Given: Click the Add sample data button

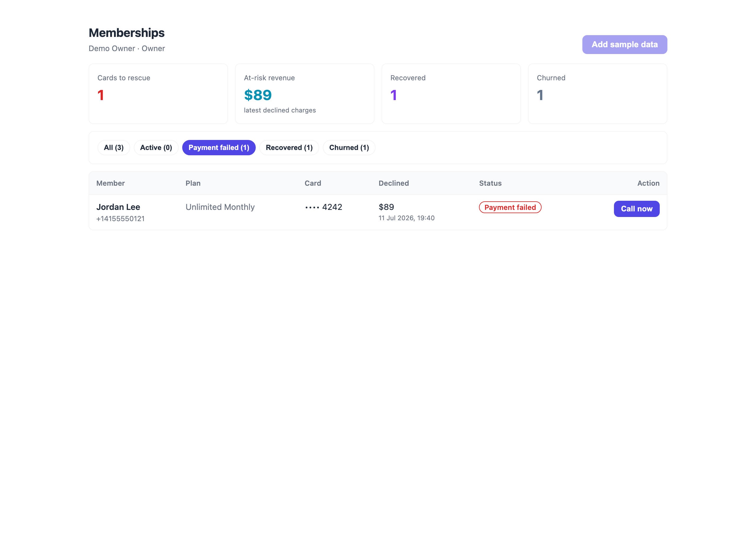Looking at the screenshot, I should point(624,44).
